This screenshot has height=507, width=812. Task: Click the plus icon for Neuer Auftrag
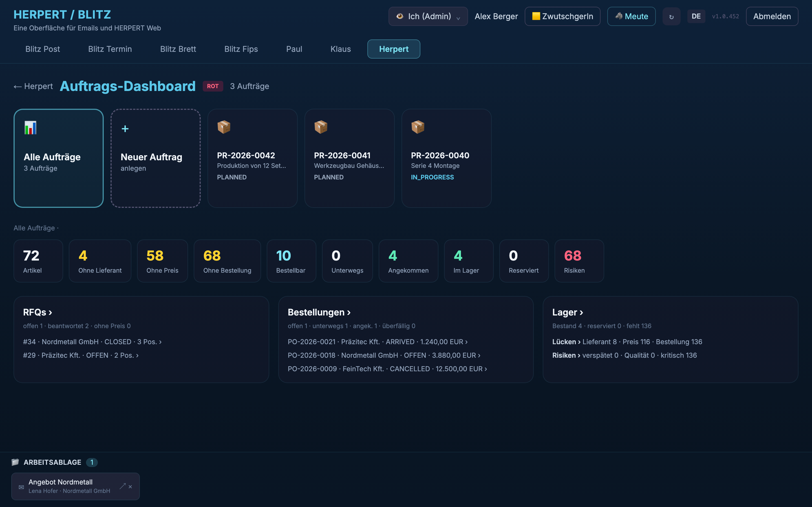point(125,129)
